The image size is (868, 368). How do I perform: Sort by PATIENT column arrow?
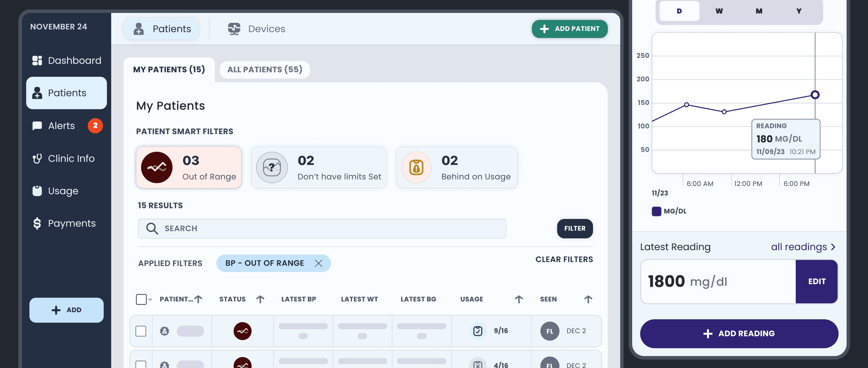[199, 299]
